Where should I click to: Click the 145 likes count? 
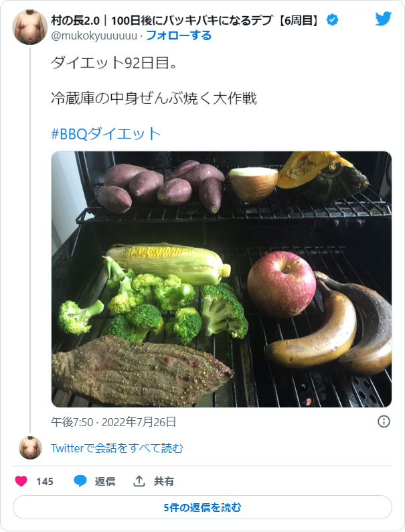45,481
